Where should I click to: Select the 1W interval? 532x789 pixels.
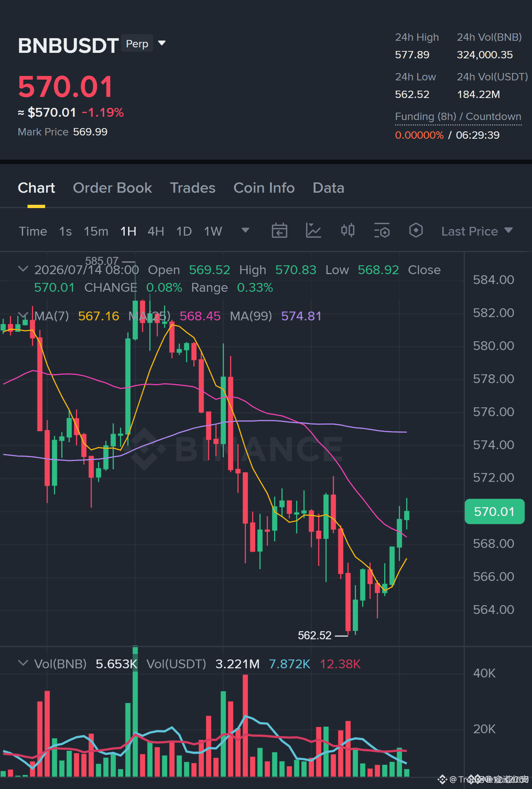(213, 231)
